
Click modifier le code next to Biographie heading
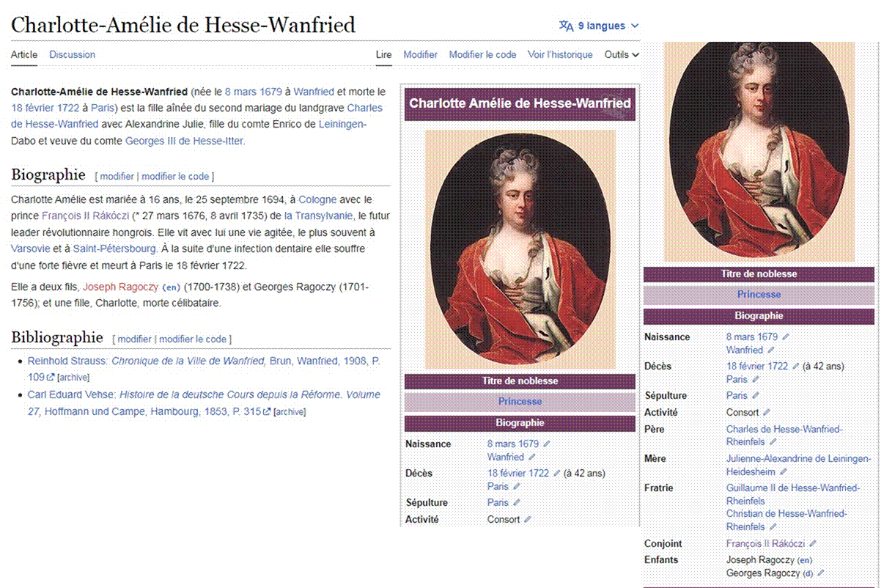click(x=175, y=177)
